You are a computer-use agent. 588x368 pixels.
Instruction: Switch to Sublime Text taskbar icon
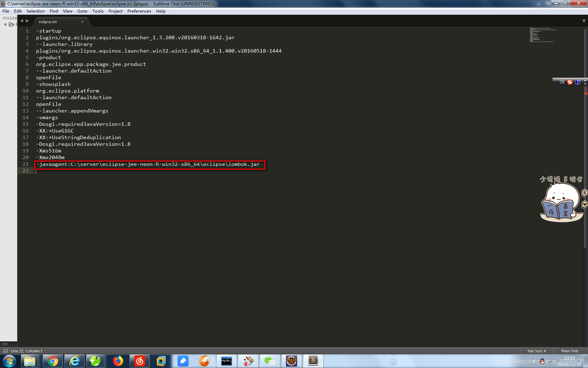(313, 361)
